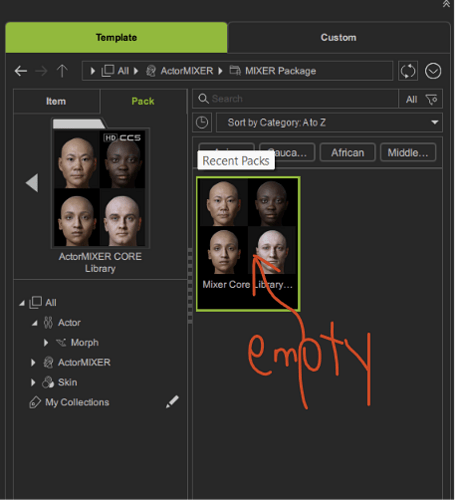Filter by the Middle... tag

[x=408, y=153]
